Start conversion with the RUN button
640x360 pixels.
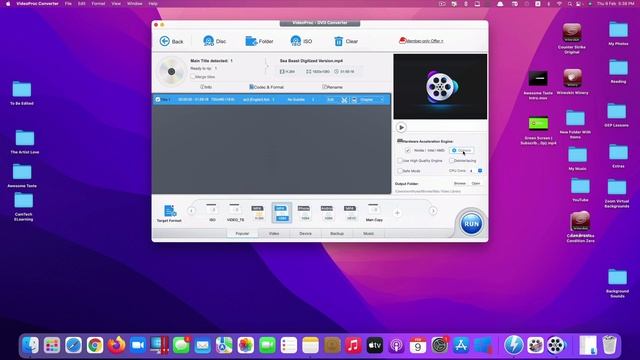pos(471,224)
